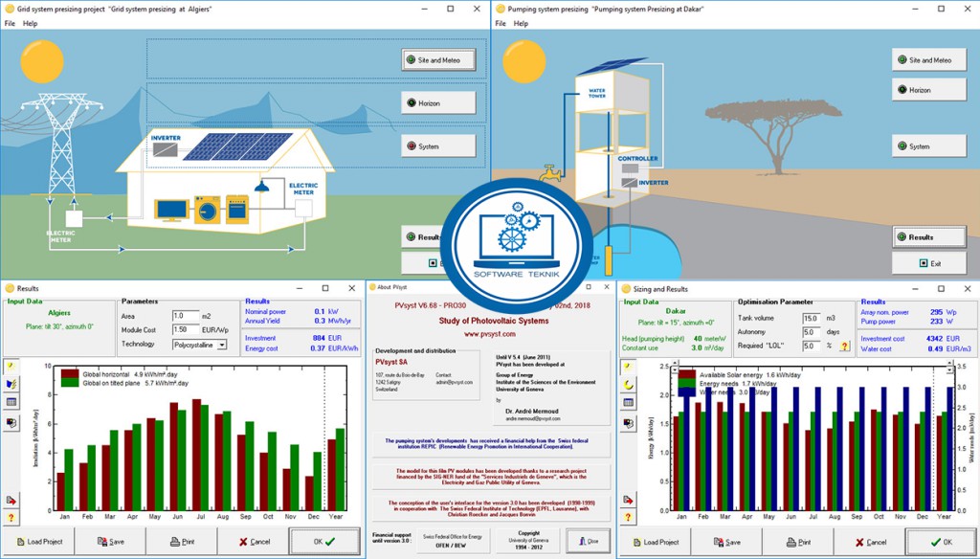Click Cancel in Sizing and Results window
The width and height of the screenshot is (980, 559).
click(869, 542)
